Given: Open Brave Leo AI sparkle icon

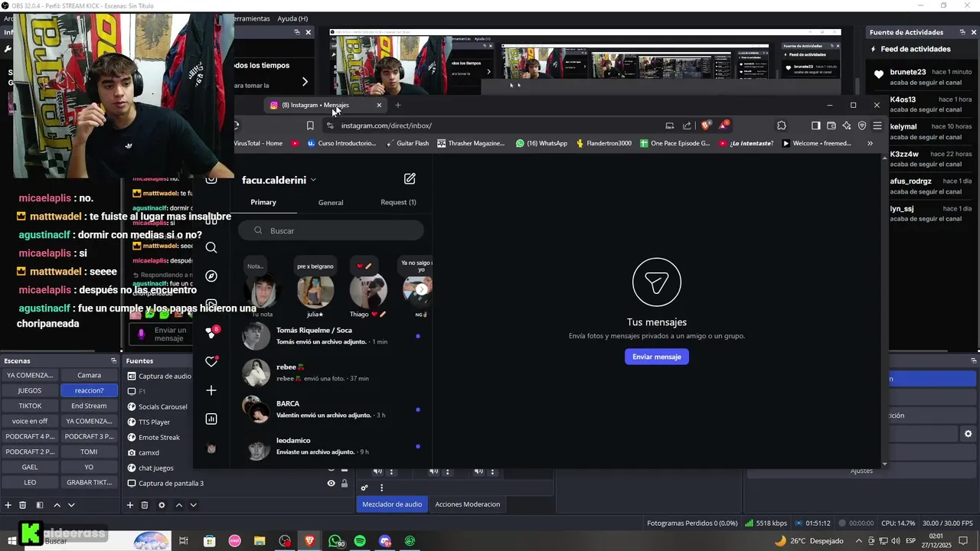Looking at the screenshot, I should 847,126.
